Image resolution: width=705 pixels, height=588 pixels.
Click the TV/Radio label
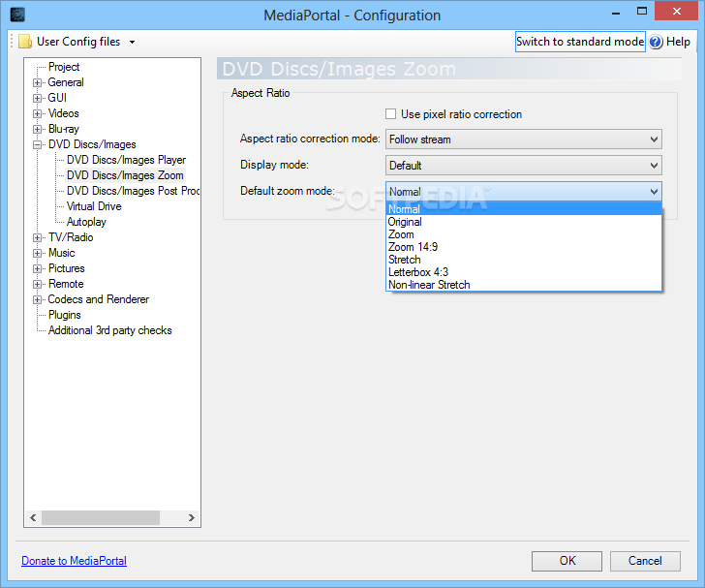coord(71,237)
